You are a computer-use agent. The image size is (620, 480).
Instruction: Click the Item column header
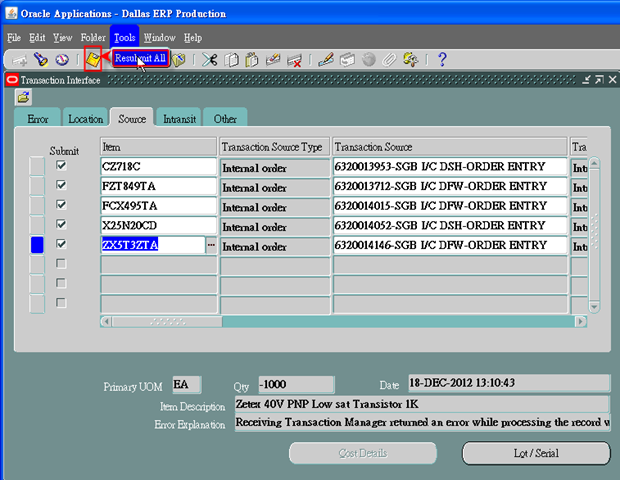[159, 147]
